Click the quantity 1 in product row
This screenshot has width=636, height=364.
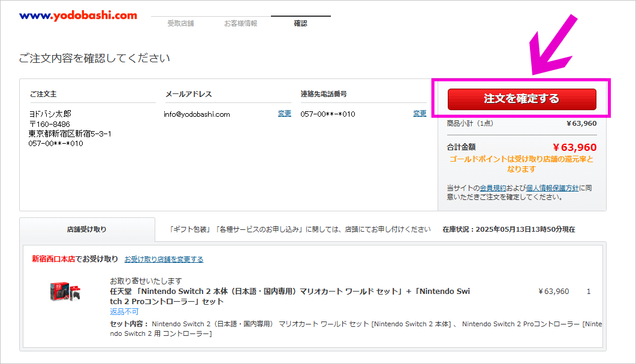tap(589, 292)
